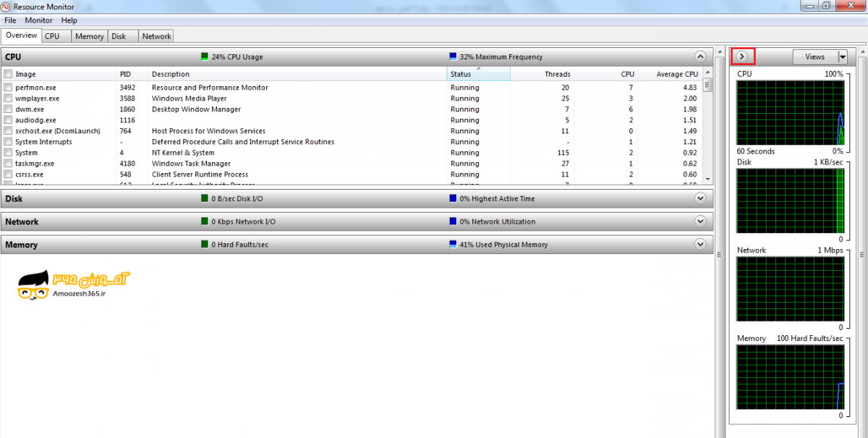Click the blue Highest Active Time icon
Image resolution: width=868 pixels, height=438 pixels.
453,198
